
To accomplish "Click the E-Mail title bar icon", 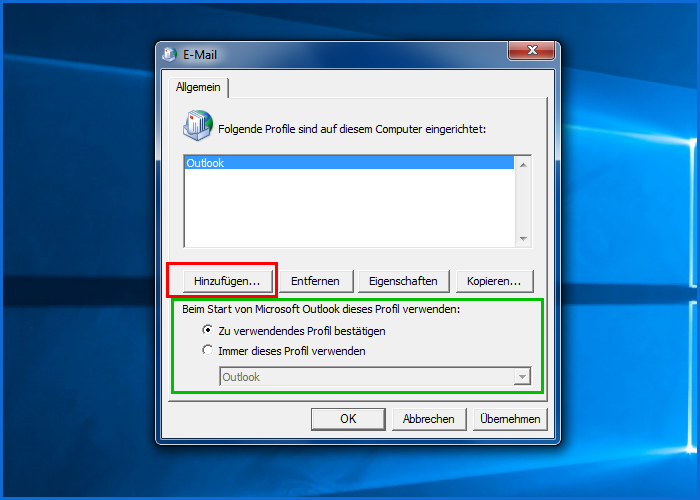I will (x=169, y=54).
